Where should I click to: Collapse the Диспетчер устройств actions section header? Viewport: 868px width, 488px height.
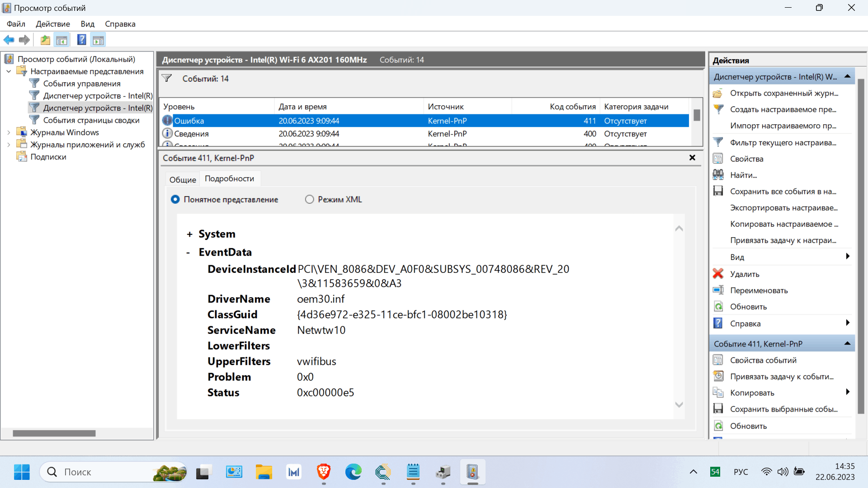pos(847,76)
